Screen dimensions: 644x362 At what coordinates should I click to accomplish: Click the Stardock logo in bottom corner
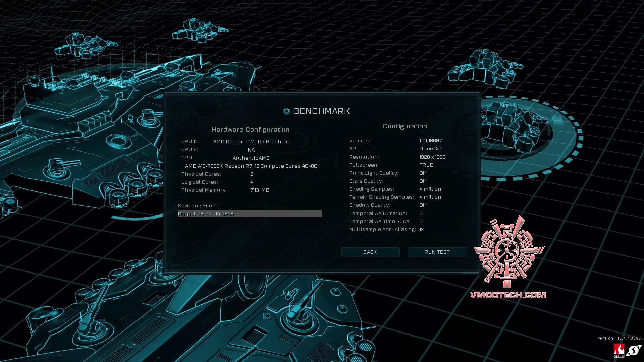click(634, 351)
